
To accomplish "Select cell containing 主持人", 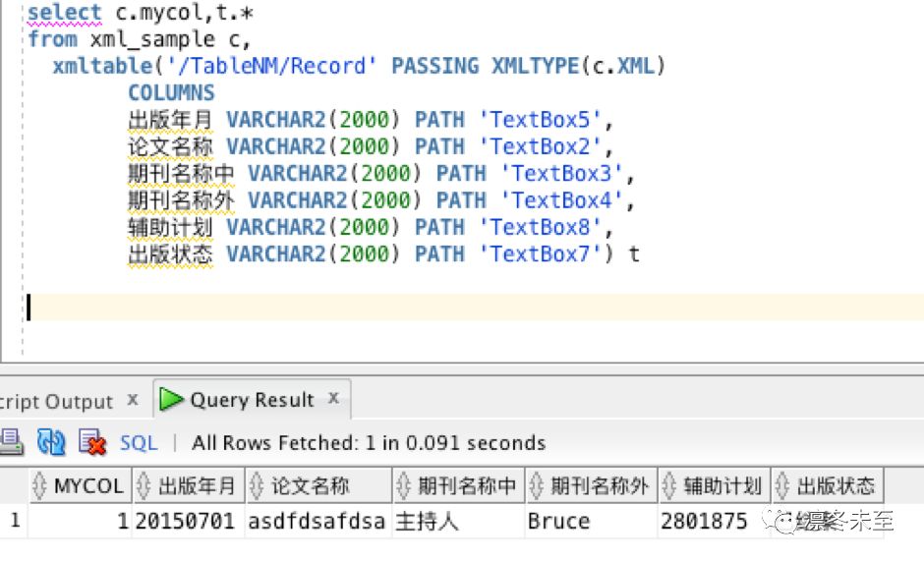I will coord(458,521).
